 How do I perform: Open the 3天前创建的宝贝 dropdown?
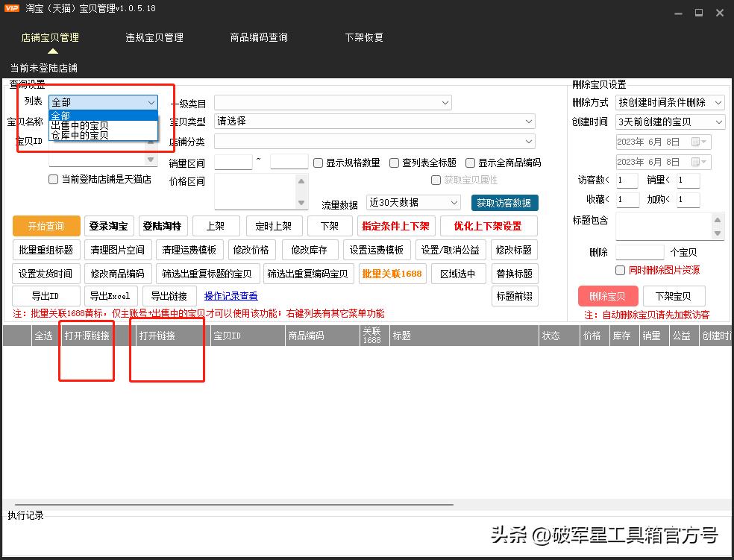[x=669, y=122]
